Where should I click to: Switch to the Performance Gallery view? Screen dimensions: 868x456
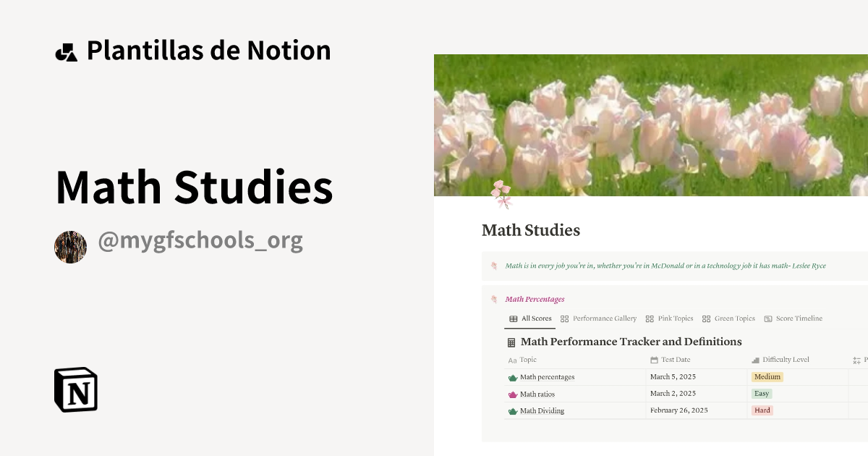pyautogui.click(x=605, y=318)
